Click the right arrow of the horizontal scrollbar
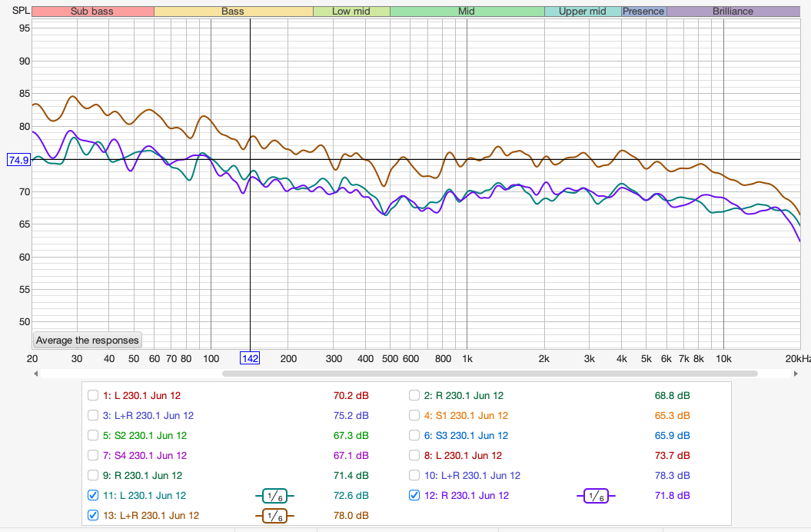 pyautogui.click(x=796, y=374)
